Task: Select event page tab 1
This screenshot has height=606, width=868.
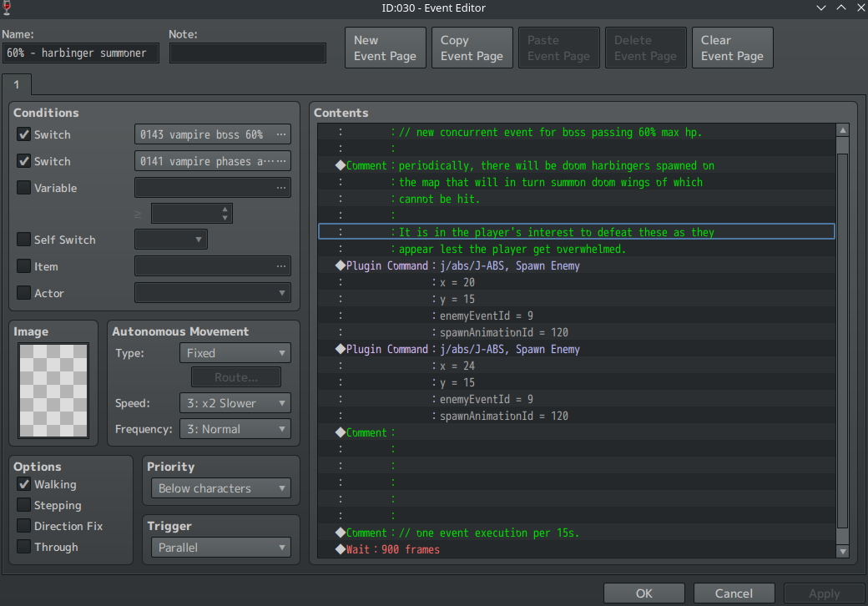Action: point(17,84)
